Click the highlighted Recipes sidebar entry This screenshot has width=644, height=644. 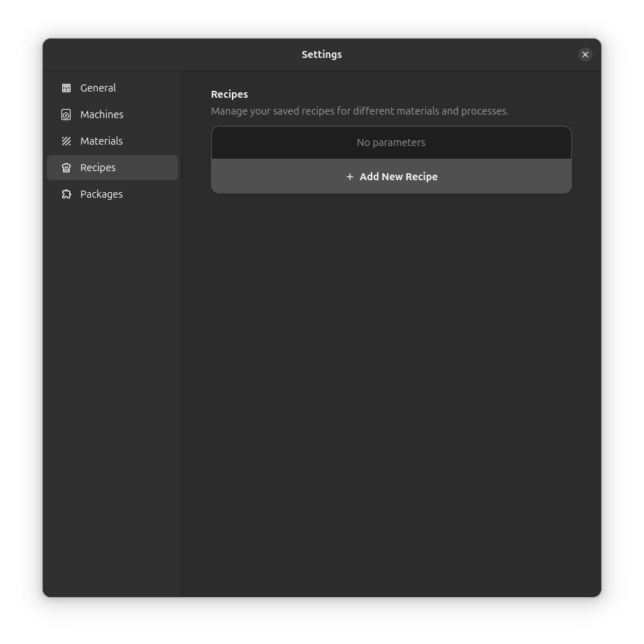tap(112, 168)
